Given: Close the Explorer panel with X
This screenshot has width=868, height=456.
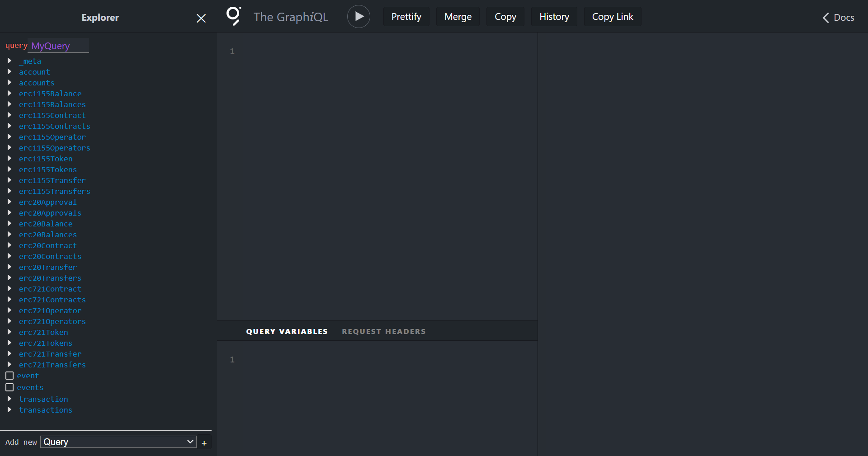Looking at the screenshot, I should pos(201,18).
